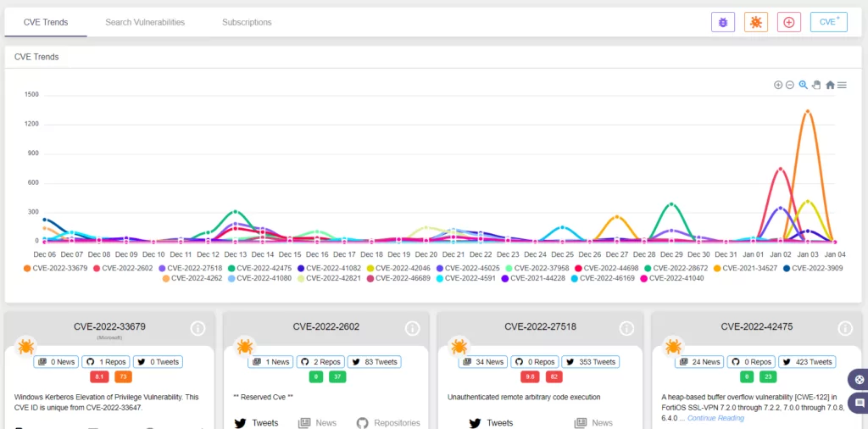
Task: Toggle CVE-2022-27518 series in legend
Action: (x=191, y=268)
